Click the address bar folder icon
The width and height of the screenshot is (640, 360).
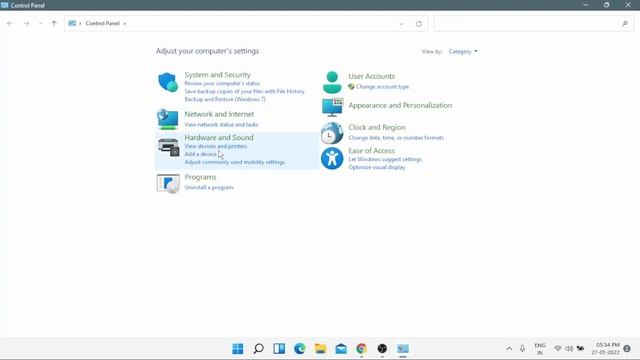(x=72, y=24)
